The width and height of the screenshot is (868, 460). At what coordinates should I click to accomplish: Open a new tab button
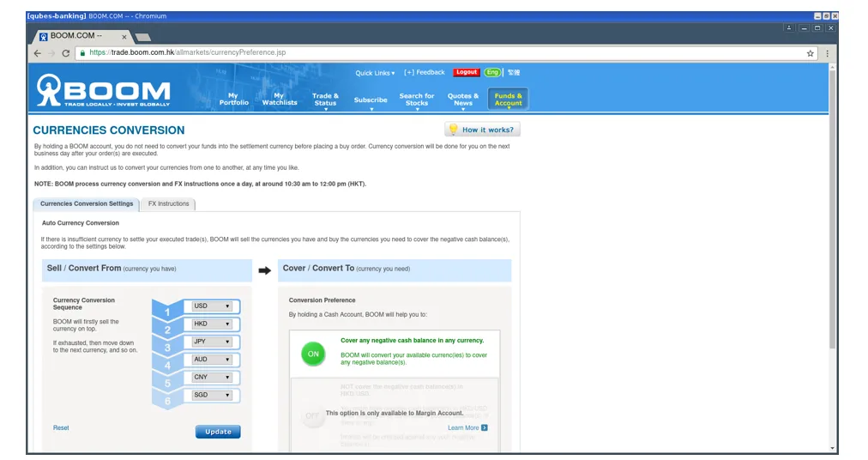[143, 37]
